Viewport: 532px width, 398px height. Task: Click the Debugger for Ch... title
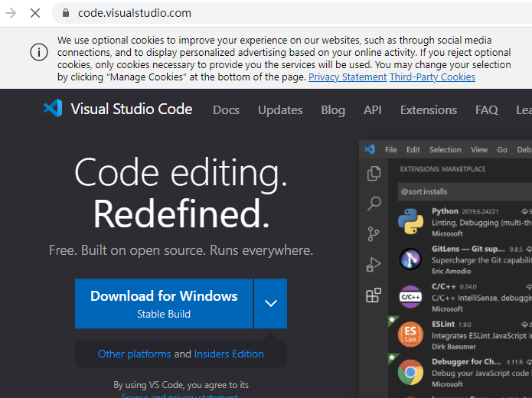click(x=466, y=362)
